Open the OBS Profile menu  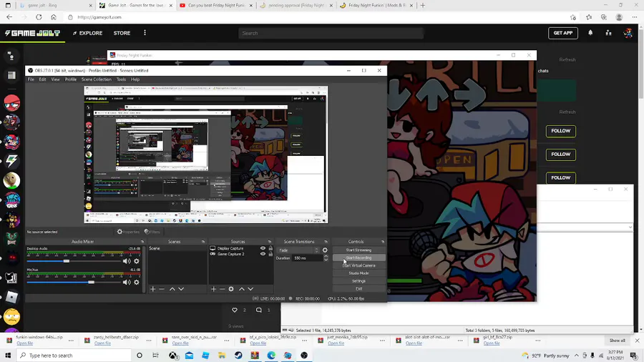(71, 79)
